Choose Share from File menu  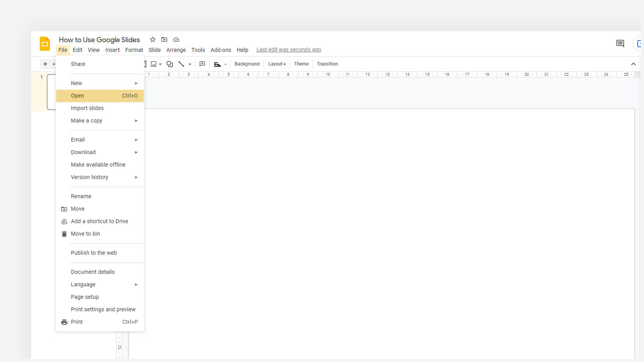[x=100, y=64]
